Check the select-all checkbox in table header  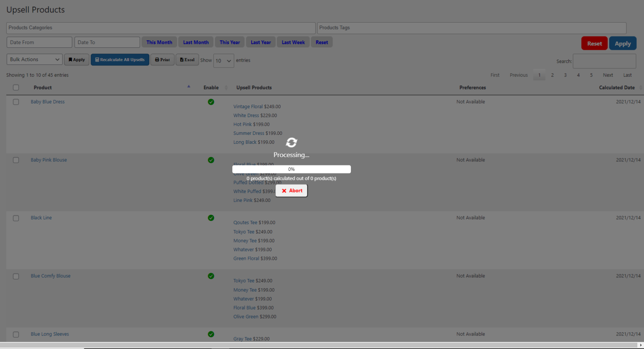tap(16, 87)
